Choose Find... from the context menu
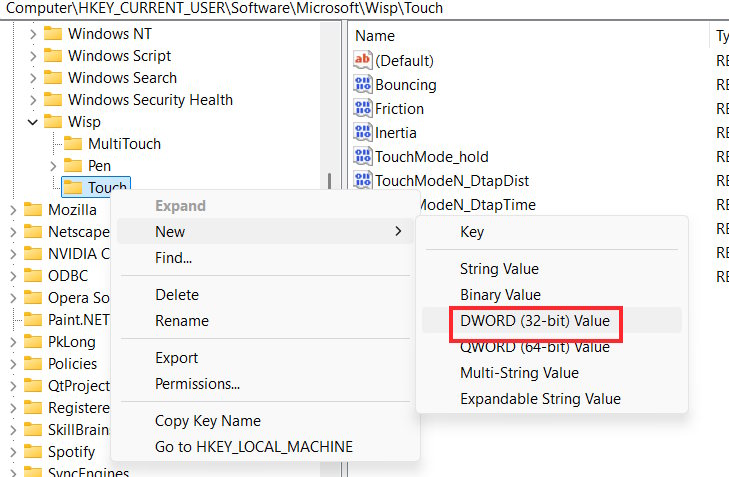 265,257
